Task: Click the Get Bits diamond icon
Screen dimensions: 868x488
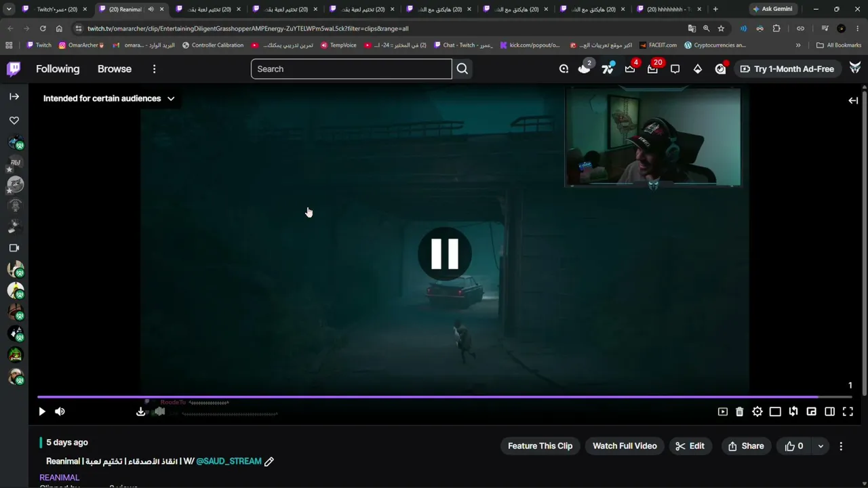Action: coord(698,68)
